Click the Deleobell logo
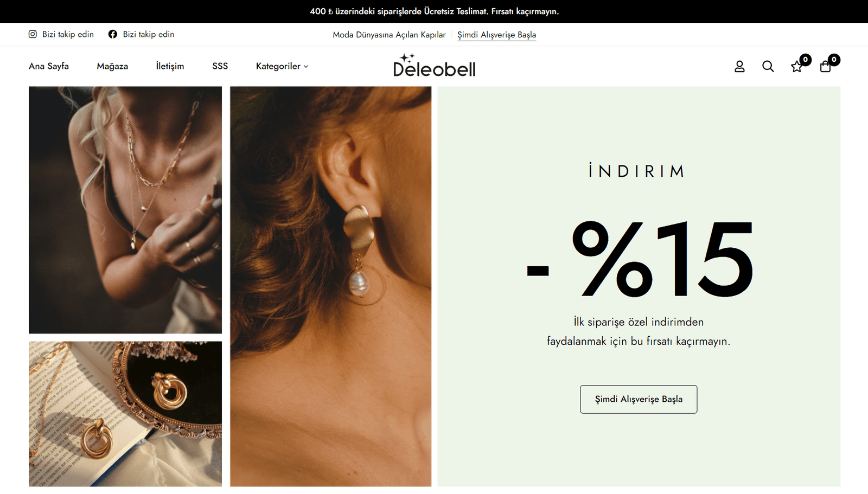 click(x=434, y=66)
